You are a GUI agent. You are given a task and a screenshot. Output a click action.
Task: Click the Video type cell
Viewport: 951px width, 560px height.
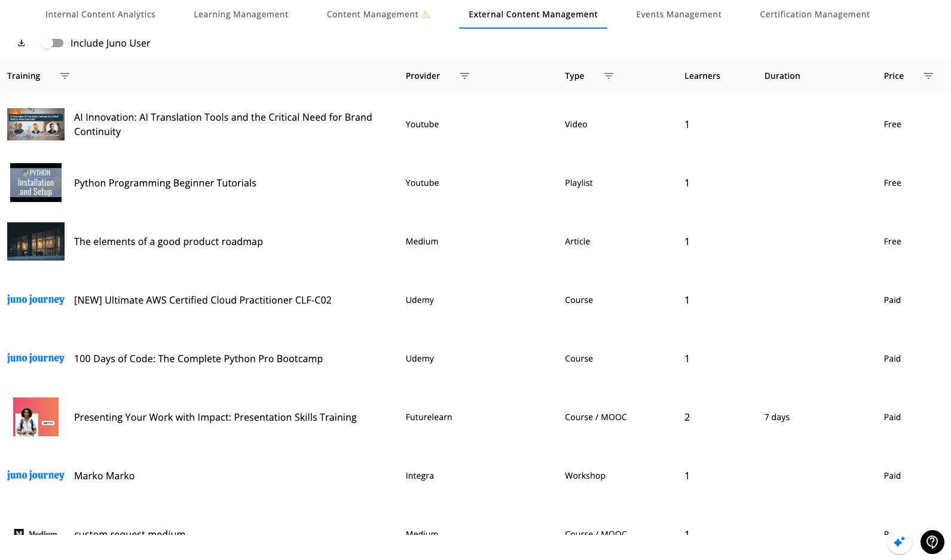576,124
